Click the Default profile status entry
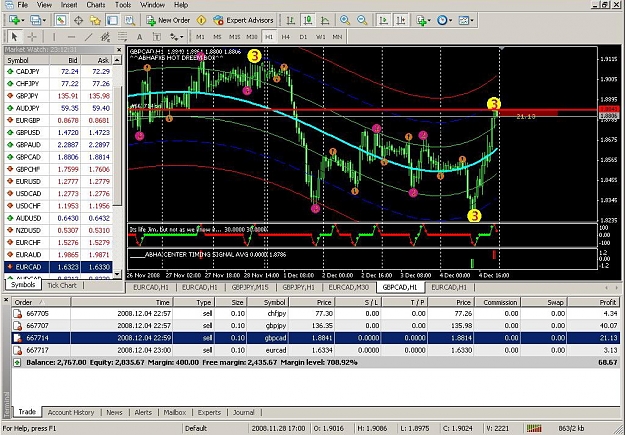This screenshot has width=625, height=435. [196, 429]
